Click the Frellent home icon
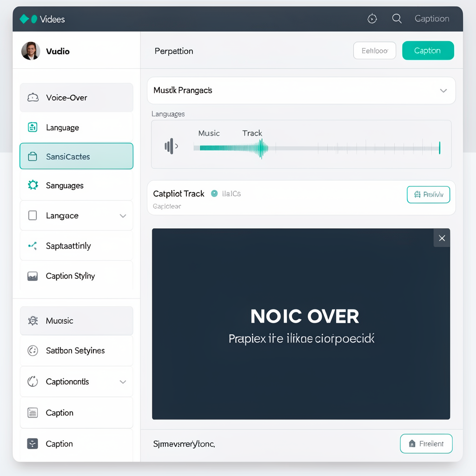Viewport: 476px width, 476px height. (x=412, y=443)
